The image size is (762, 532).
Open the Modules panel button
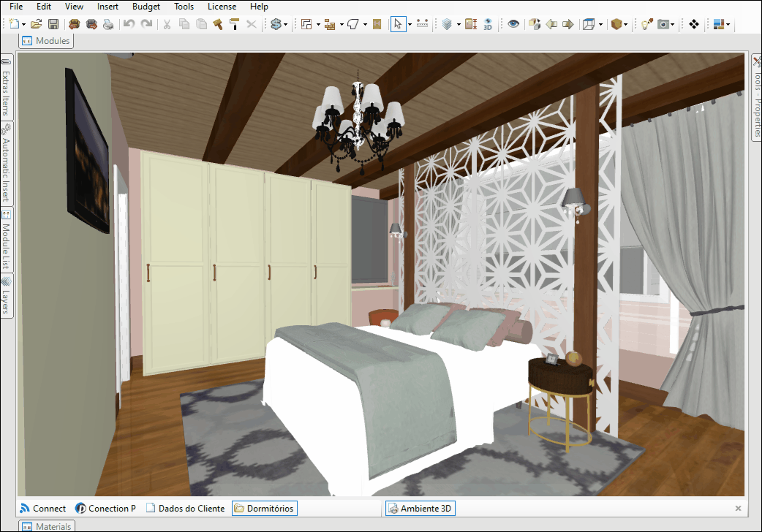(47, 41)
